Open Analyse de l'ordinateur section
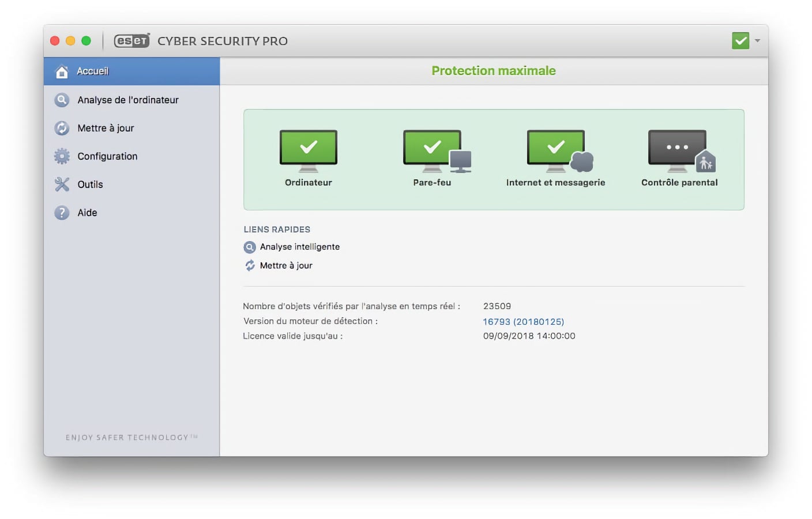The height and width of the screenshot is (519, 812). [x=131, y=100]
